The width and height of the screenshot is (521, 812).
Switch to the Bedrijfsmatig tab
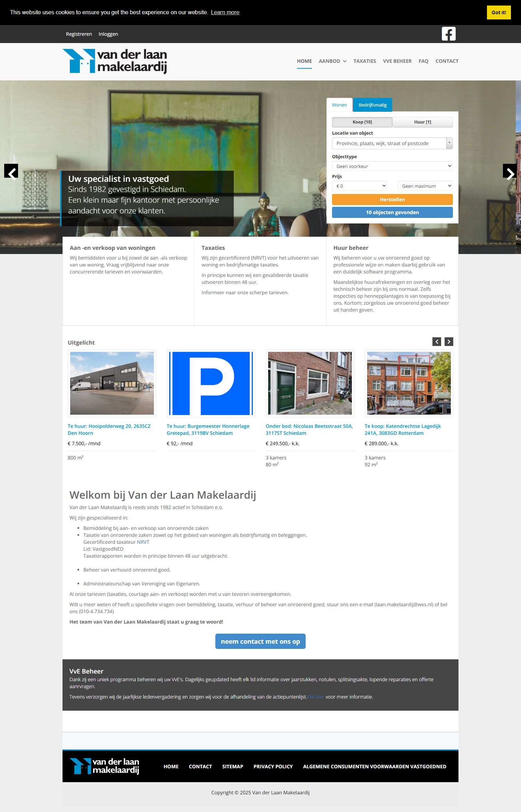372,105
